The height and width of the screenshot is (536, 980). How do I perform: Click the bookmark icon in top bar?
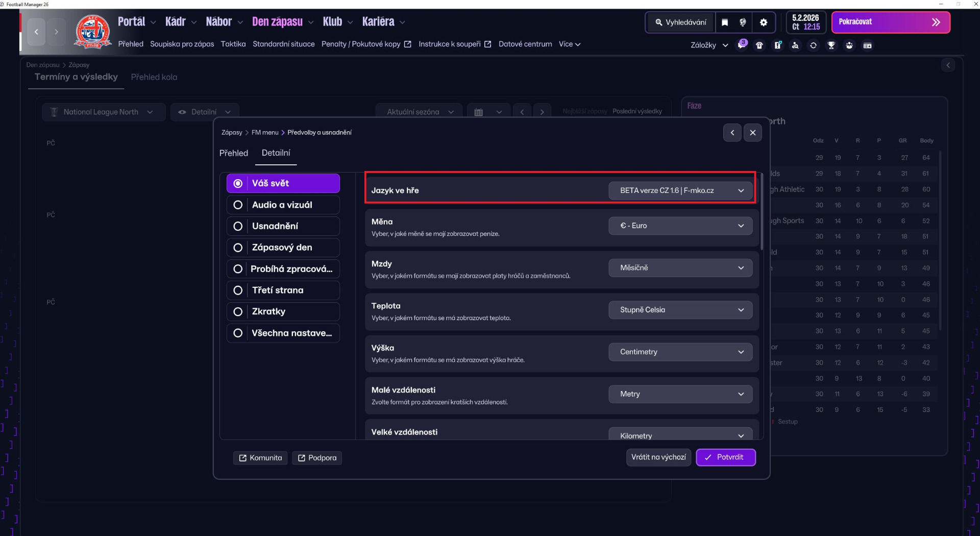click(725, 22)
